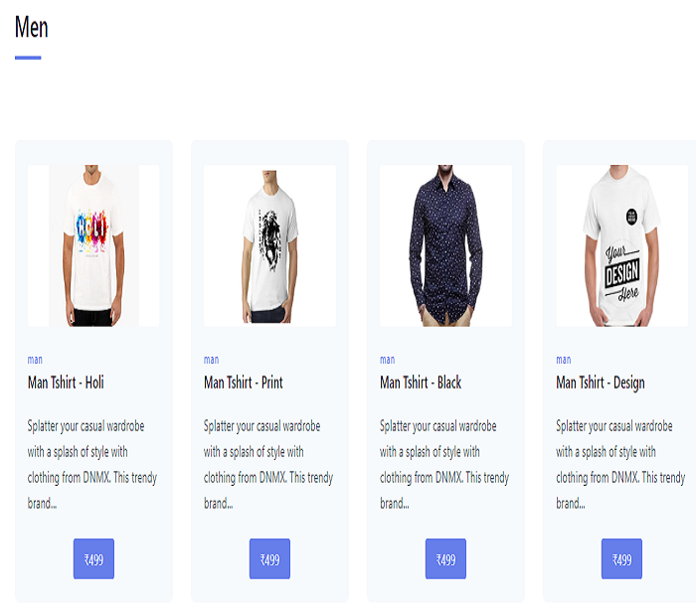
Task: Click the ₹499 button under Black tshirt
Action: coord(445,558)
